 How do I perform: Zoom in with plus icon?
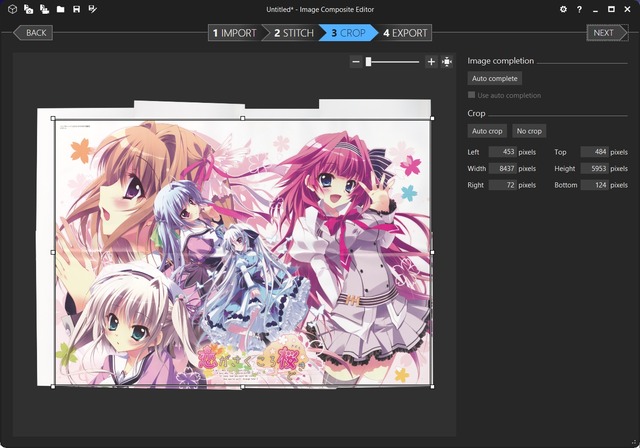pos(431,62)
